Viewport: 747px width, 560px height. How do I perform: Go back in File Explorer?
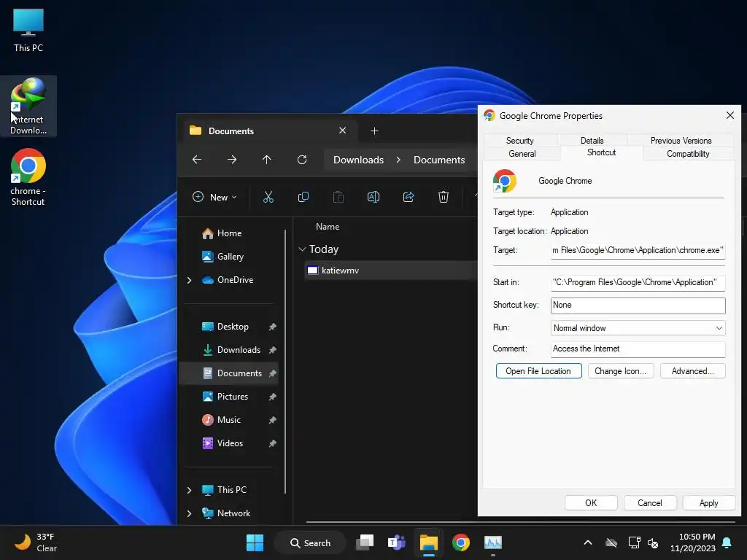coord(197,160)
